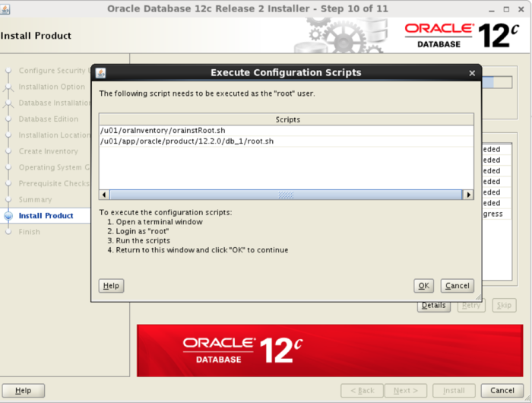This screenshot has height=403, width=532.
Task: Click the Details button in installer window
Action: pyautogui.click(x=434, y=306)
